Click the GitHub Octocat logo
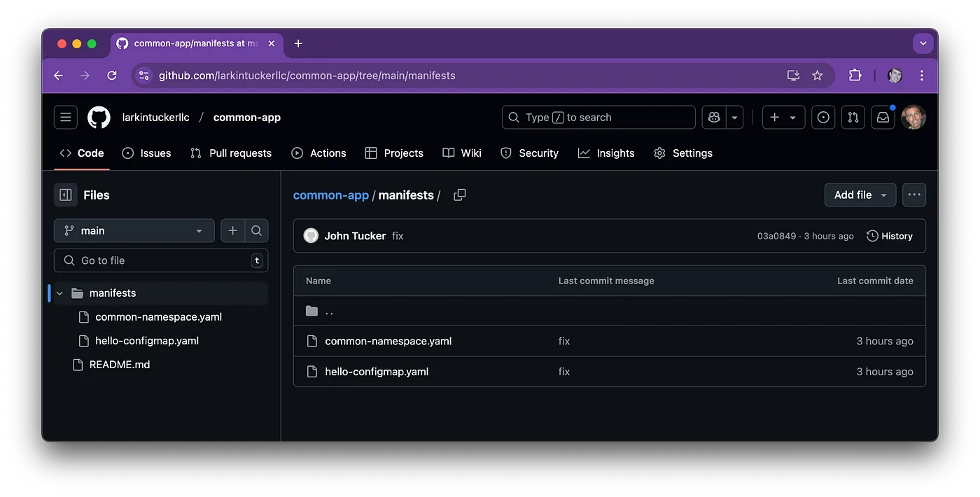The image size is (980, 497). point(99,118)
